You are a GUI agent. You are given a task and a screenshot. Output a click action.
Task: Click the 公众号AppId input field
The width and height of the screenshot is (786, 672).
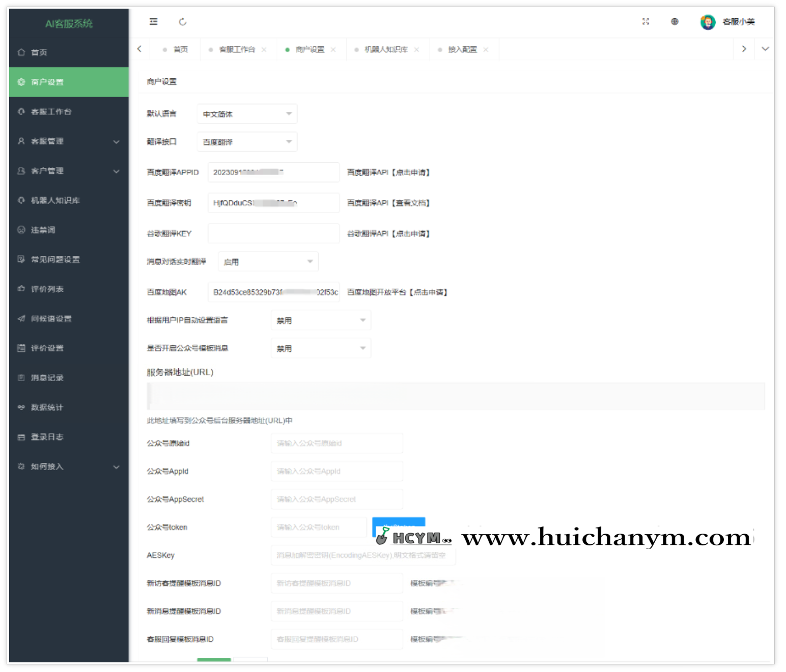pyautogui.click(x=336, y=471)
